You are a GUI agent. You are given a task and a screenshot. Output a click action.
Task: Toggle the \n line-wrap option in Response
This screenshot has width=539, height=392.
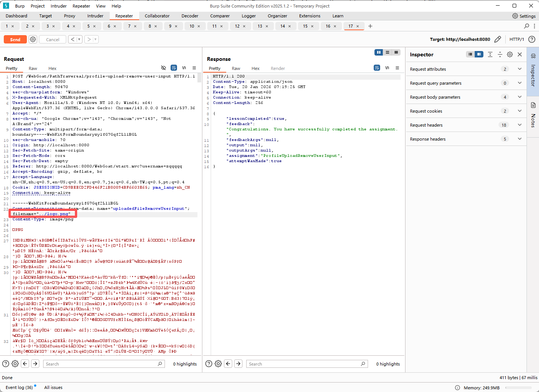(x=387, y=68)
